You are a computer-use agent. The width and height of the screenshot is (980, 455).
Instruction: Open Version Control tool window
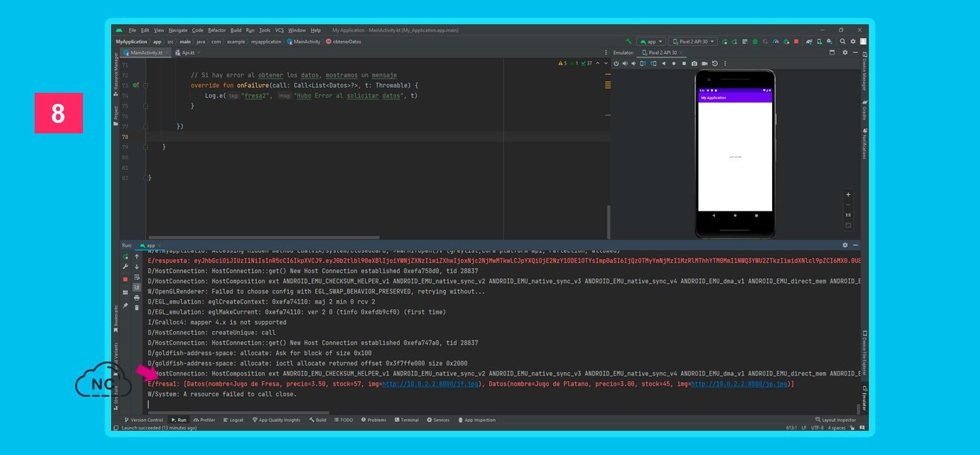click(x=144, y=420)
